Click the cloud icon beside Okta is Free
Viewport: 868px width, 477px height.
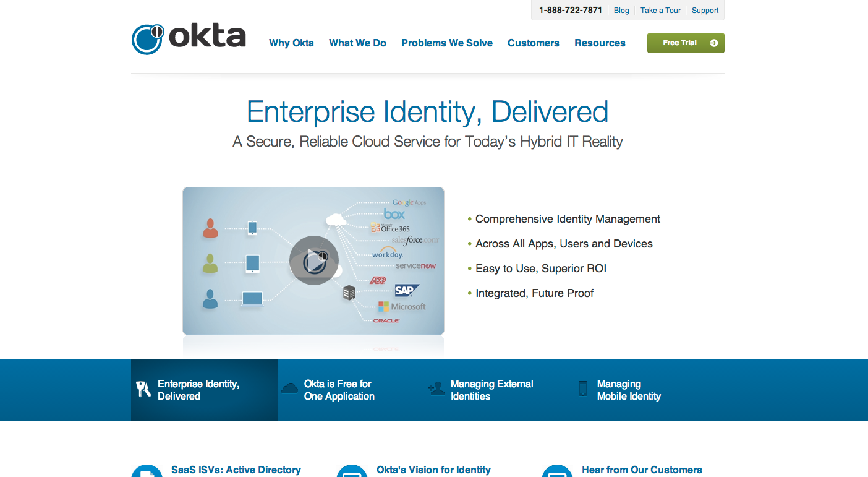click(290, 389)
